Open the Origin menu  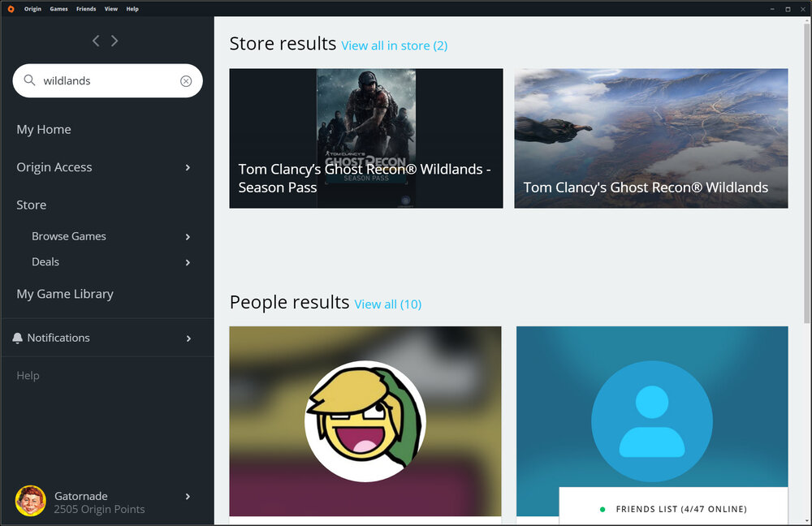(32, 9)
